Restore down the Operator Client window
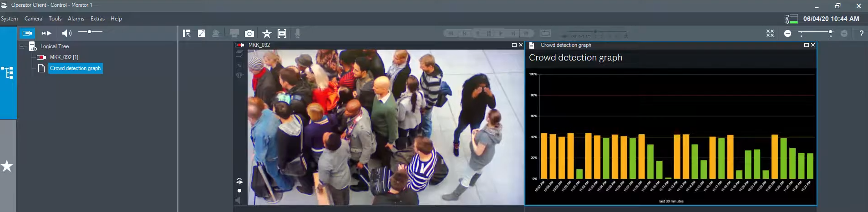The height and width of the screenshot is (212, 868). pos(838,5)
